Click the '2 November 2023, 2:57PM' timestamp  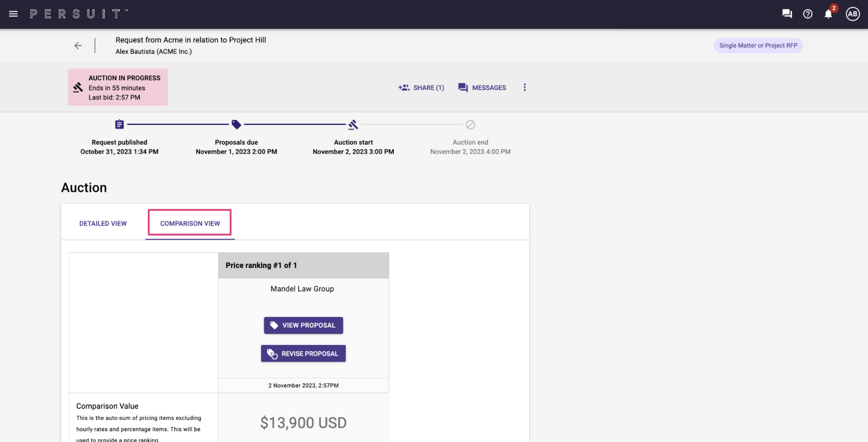(x=304, y=386)
